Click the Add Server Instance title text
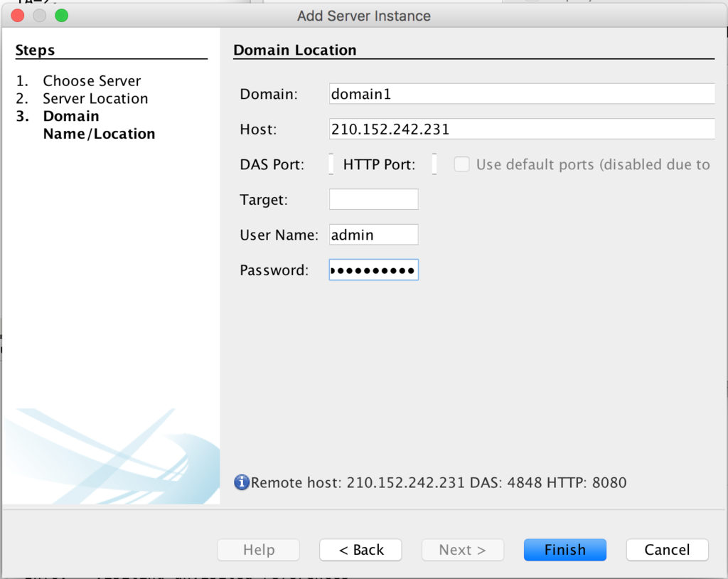Screen dimensions: 728x579 click(x=364, y=16)
